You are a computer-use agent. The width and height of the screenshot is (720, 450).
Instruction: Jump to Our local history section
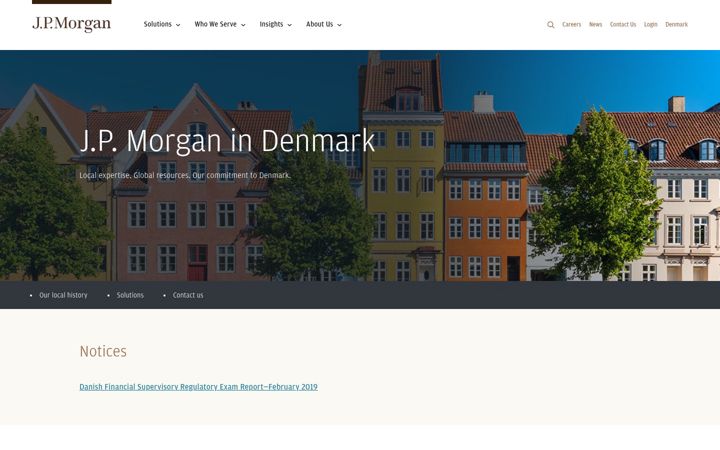[x=63, y=295]
